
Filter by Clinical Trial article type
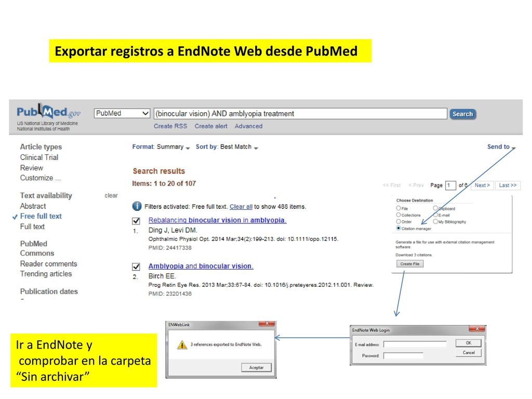point(39,157)
